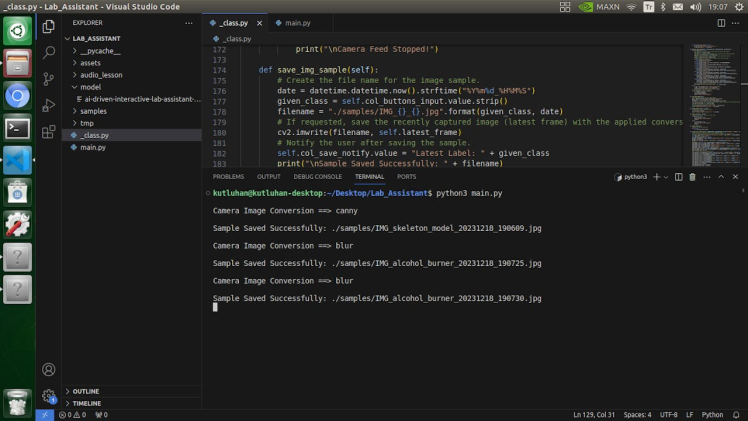
Task: Open the Search view in activity bar
Action: 48,53
